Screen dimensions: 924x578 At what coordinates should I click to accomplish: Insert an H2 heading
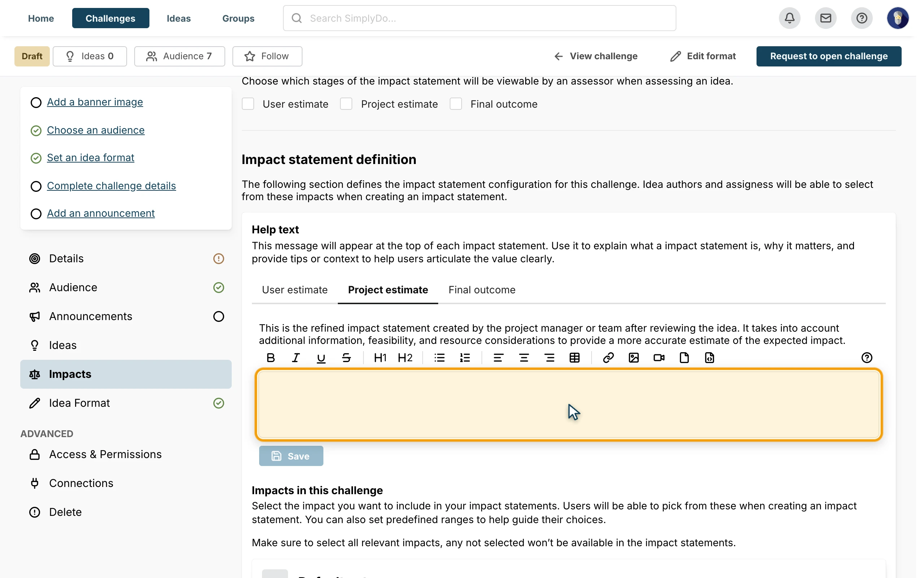click(405, 358)
